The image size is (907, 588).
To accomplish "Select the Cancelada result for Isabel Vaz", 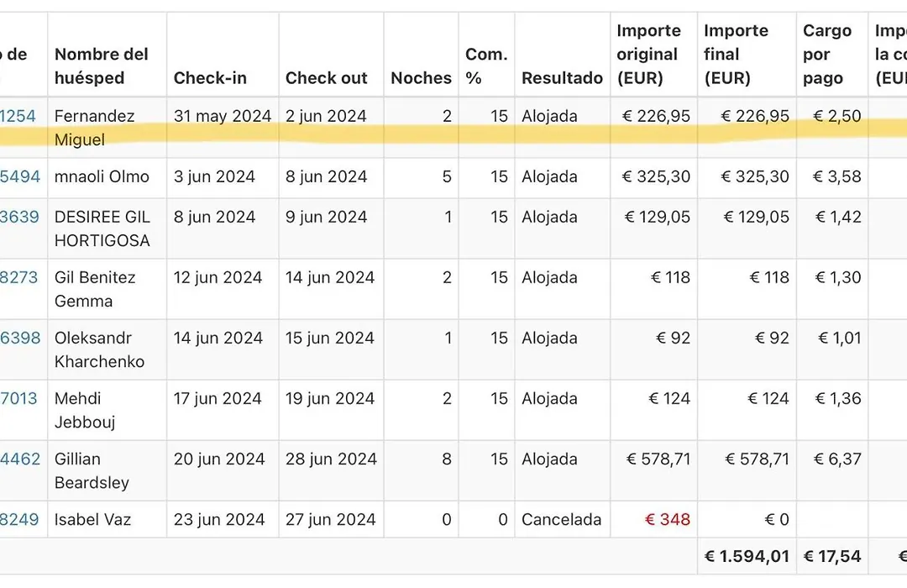I will point(561,520).
